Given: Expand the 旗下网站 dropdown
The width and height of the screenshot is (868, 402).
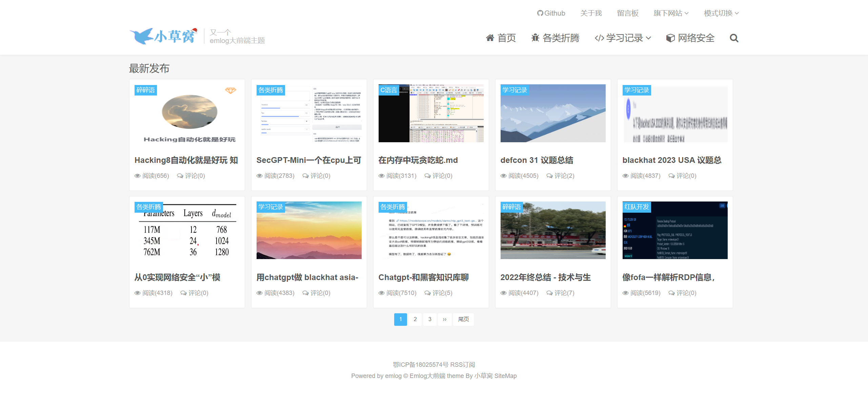Looking at the screenshot, I should pyautogui.click(x=671, y=13).
